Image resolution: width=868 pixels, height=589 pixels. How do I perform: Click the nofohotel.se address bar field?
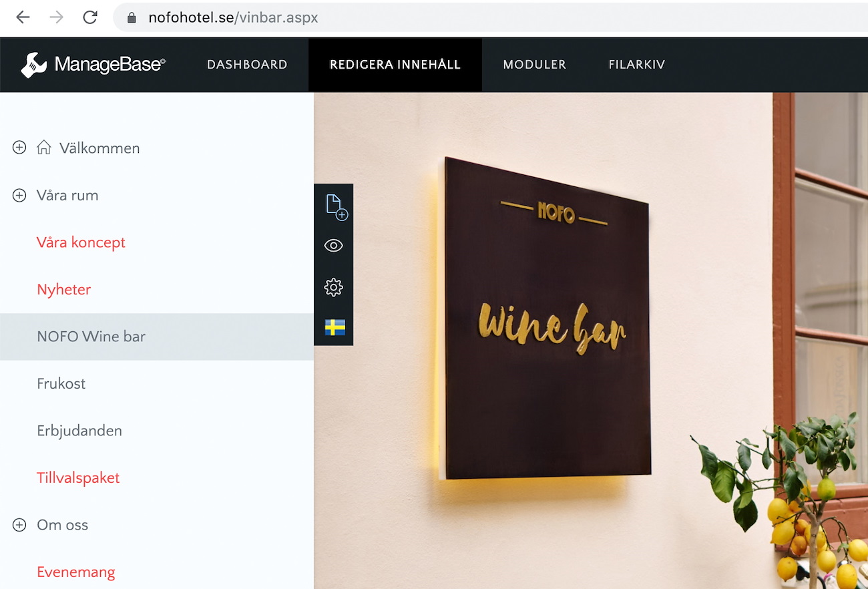point(491,18)
